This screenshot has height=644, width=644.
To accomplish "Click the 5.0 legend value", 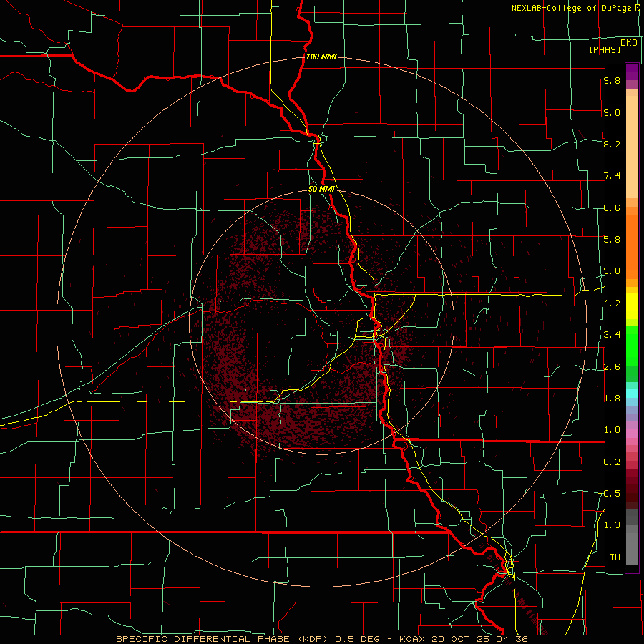I will coord(612,271).
